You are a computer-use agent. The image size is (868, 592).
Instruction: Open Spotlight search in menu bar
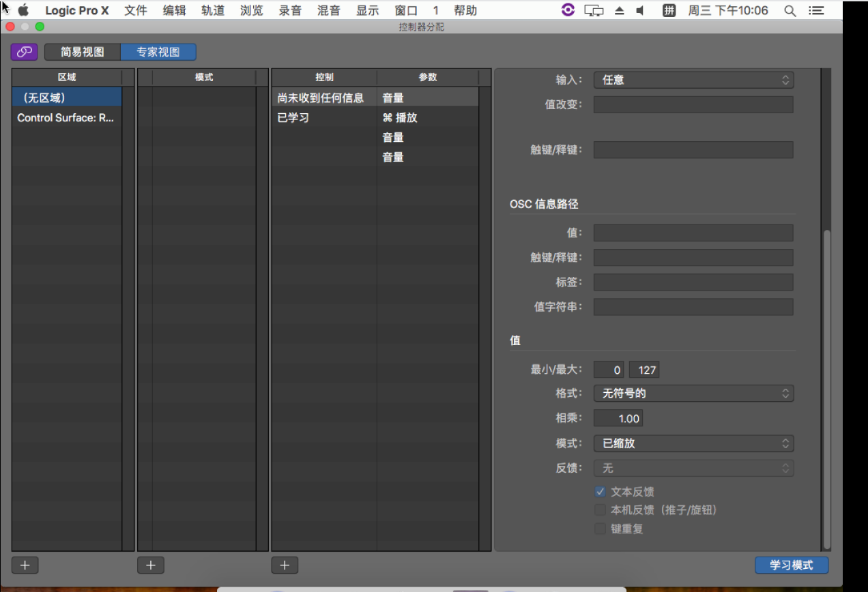[790, 11]
